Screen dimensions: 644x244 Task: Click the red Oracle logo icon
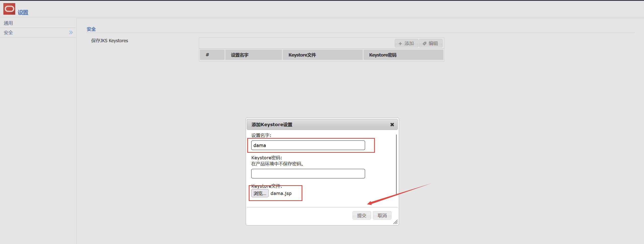point(9,9)
